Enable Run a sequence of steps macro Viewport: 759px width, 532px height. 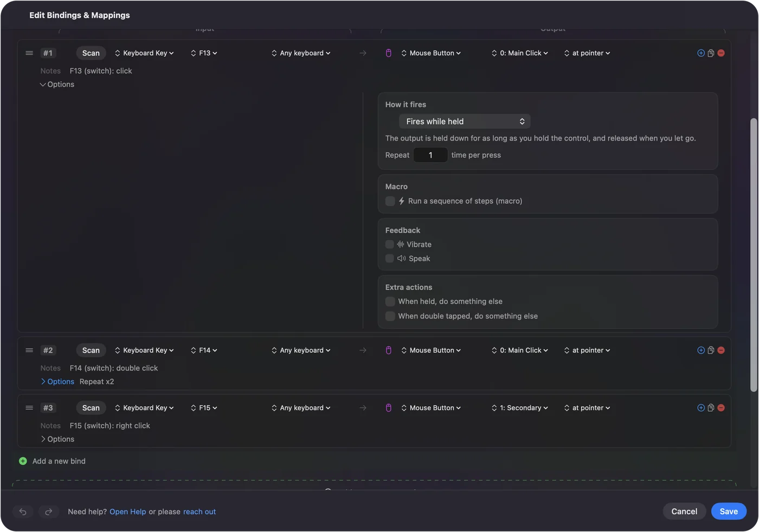pos(390,201)
